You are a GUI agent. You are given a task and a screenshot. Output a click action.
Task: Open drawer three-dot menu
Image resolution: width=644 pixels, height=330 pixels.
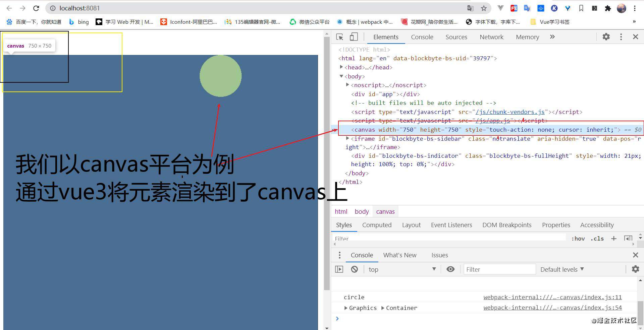pos(339,255)
